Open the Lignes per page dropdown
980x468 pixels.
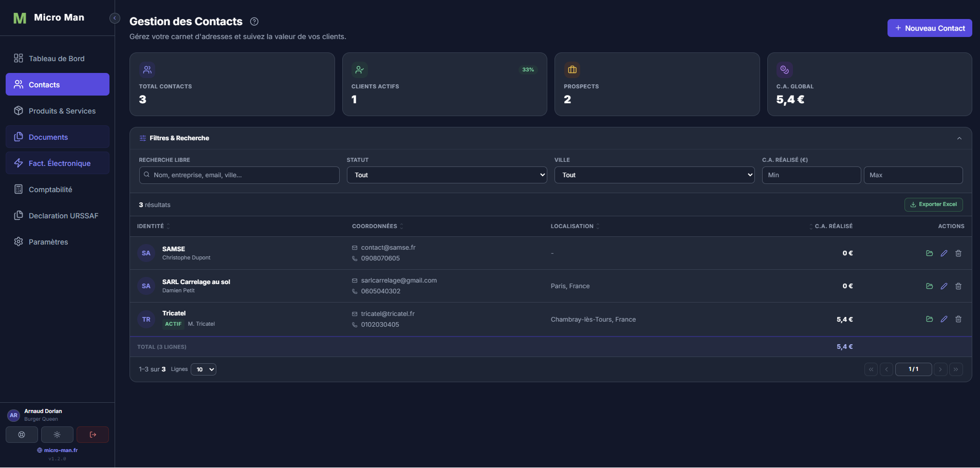click(204, 369)
